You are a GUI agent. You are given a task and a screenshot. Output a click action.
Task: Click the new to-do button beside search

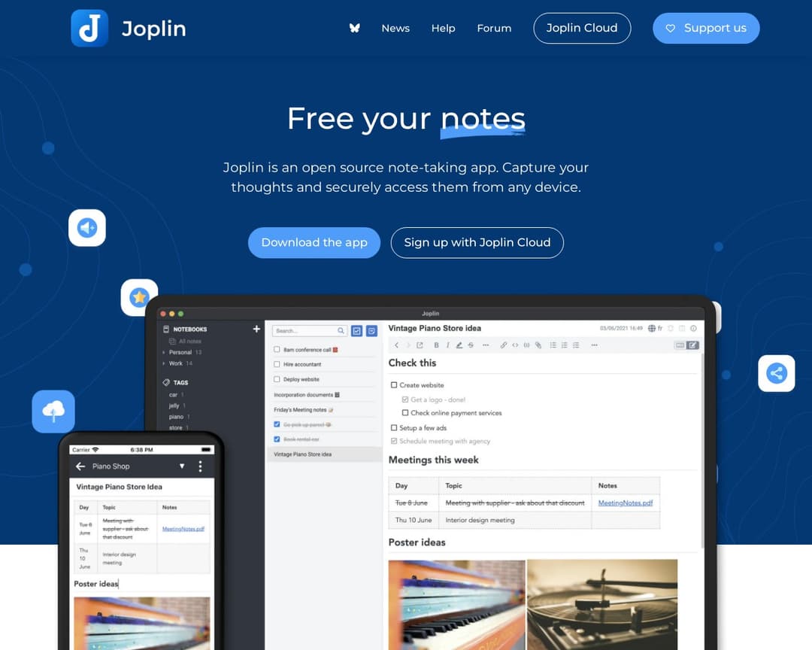[357, 330]
